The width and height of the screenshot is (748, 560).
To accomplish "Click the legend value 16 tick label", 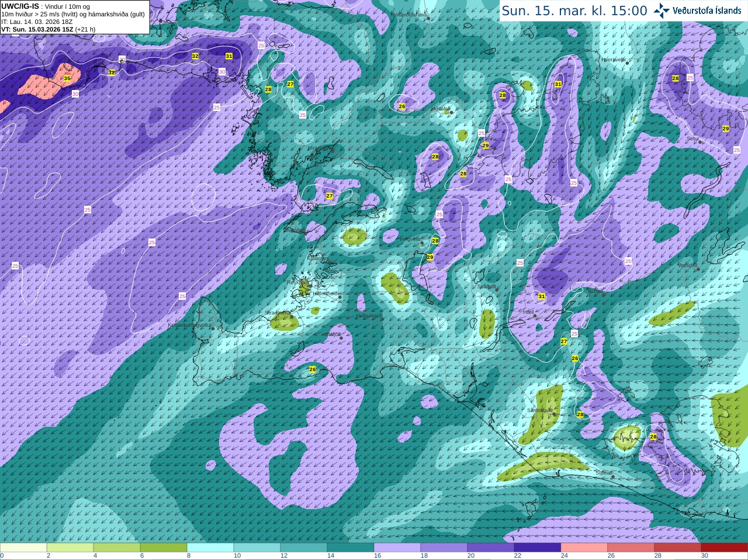I will 378,556.
